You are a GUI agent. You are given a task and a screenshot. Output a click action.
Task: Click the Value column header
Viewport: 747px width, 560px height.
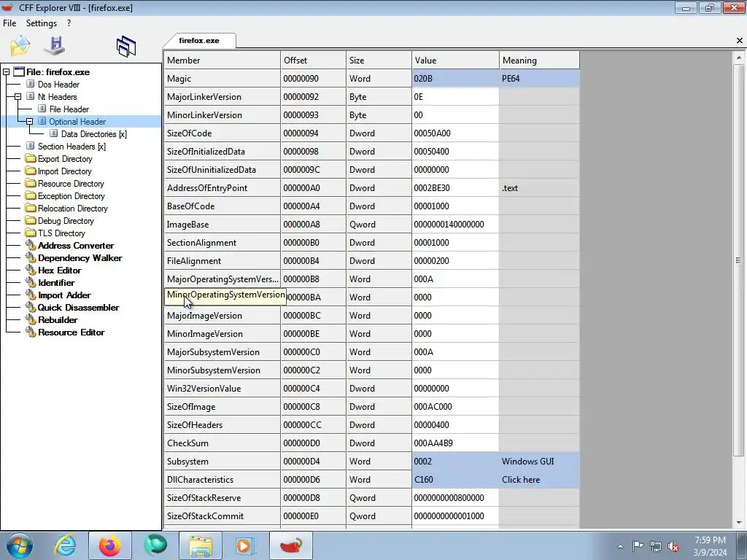455,60
